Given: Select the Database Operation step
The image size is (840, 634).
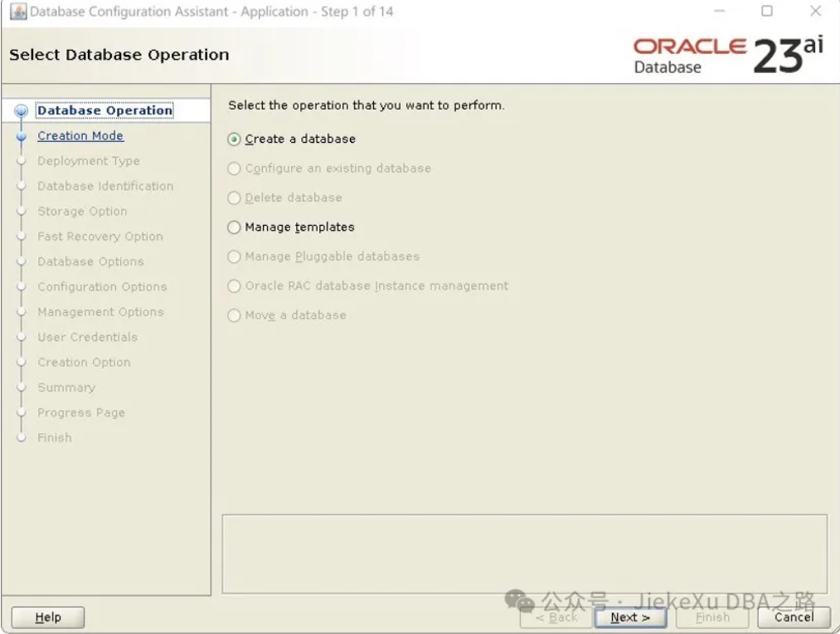Looking at the screenshot, I should click(x=105, y=110).
